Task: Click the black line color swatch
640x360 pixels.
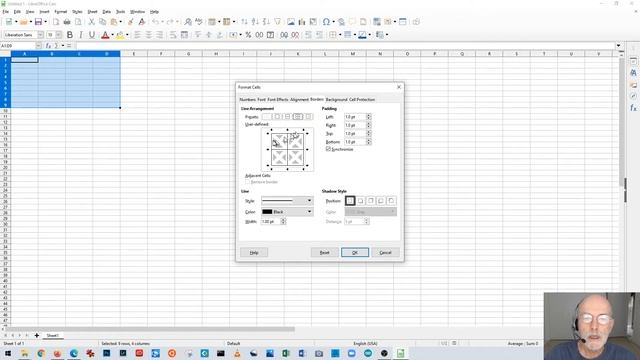Action: [267, 211]
